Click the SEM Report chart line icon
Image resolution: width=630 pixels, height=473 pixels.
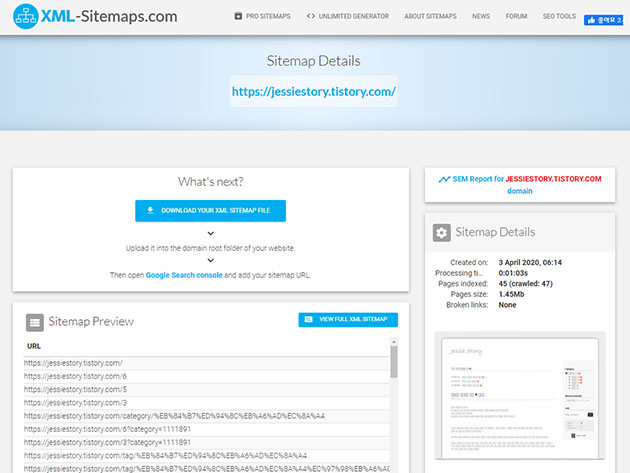click(444, 179)
